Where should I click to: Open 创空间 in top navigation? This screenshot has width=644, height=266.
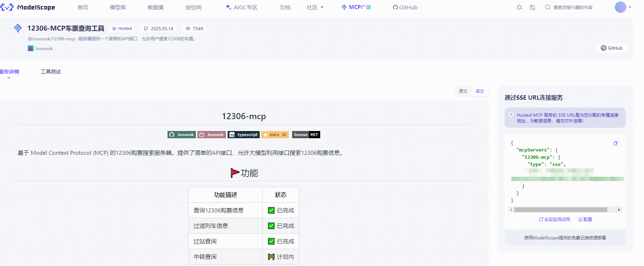pos(193,7)
